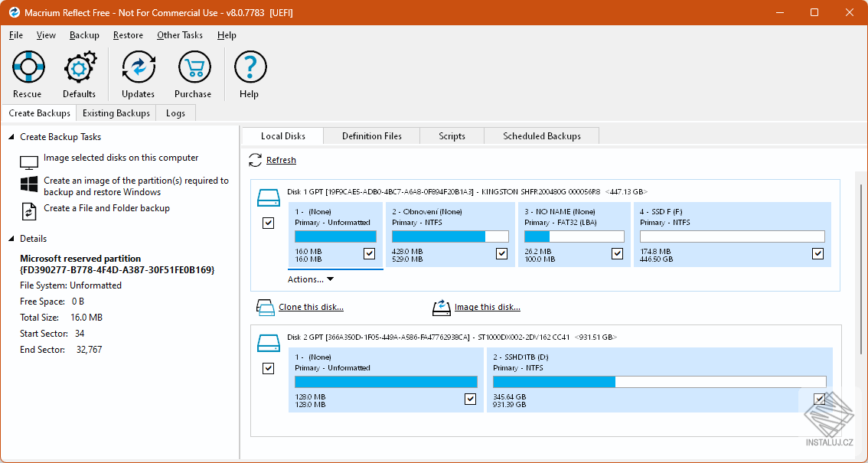Open Help question mark icon
This screenshot has width=868, height=463.
249,68
